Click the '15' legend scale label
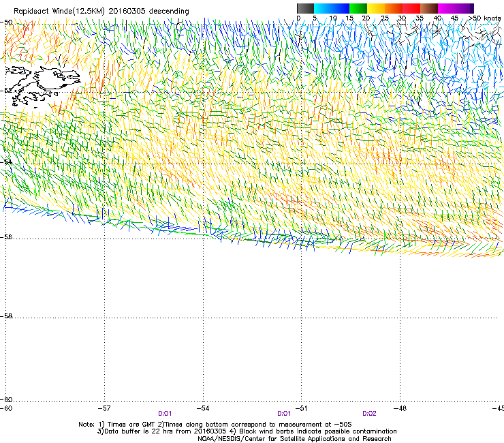 point(349,18)
